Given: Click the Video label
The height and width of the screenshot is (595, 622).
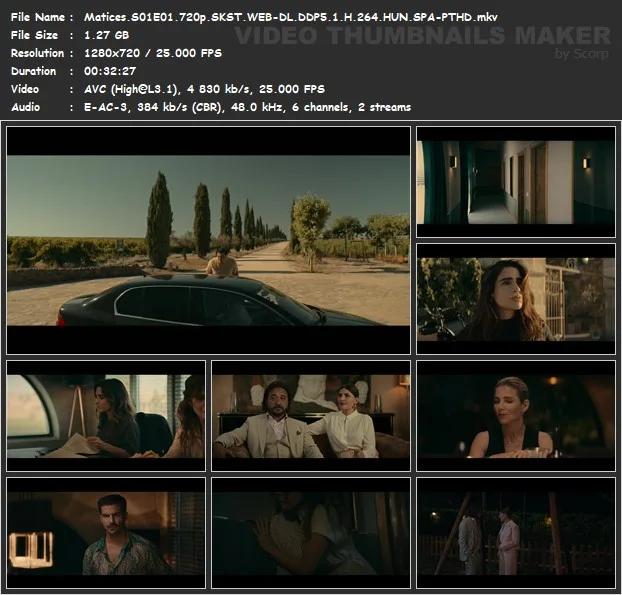Looking at the screenshot, I should pos(25,89).
